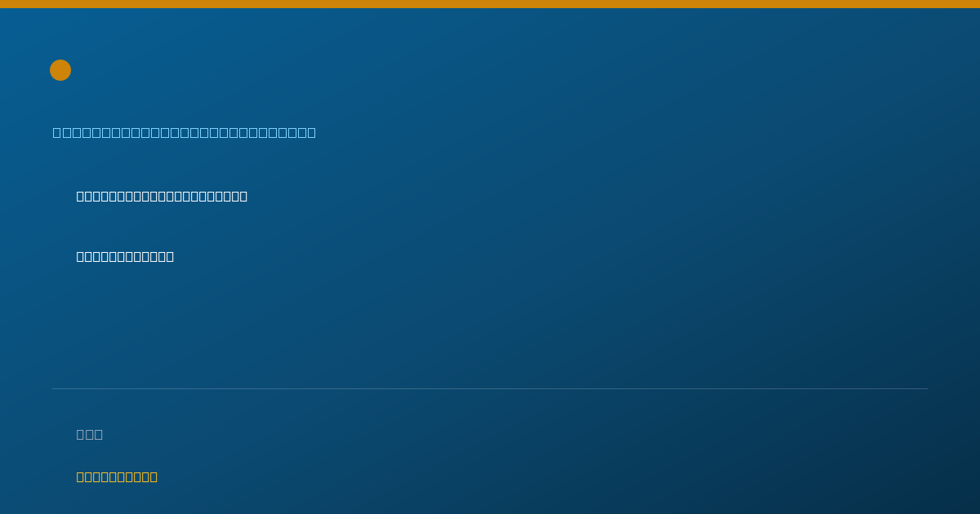Select the light blue headline text line

coord(185,132)
